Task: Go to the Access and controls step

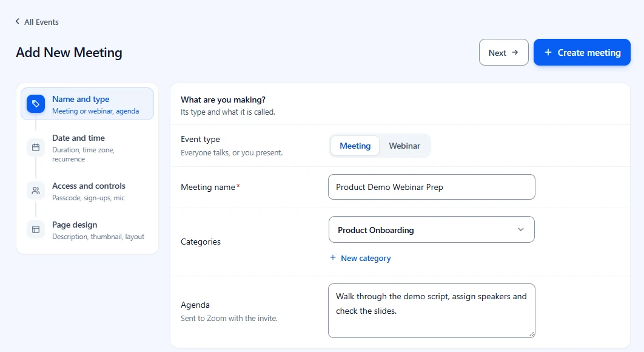Action: click(87, 191)
